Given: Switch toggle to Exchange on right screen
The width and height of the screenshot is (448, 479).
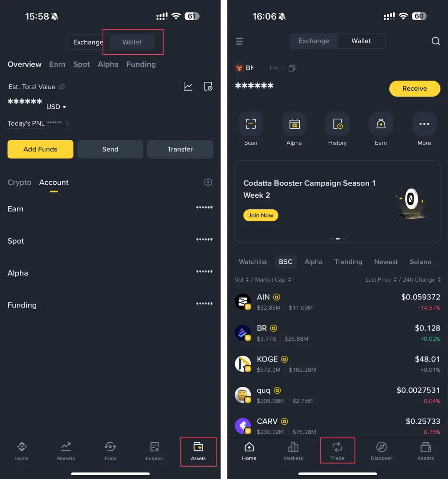Looking at the screenshot, I should [x=314, y=41].
